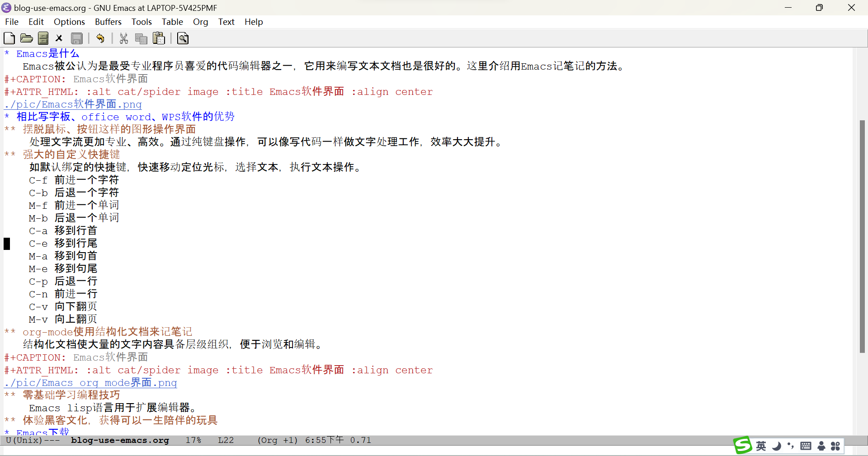
Task: Click the first '#+CAPTION: Emacs软件界面' line
Action: coord(76,79)
